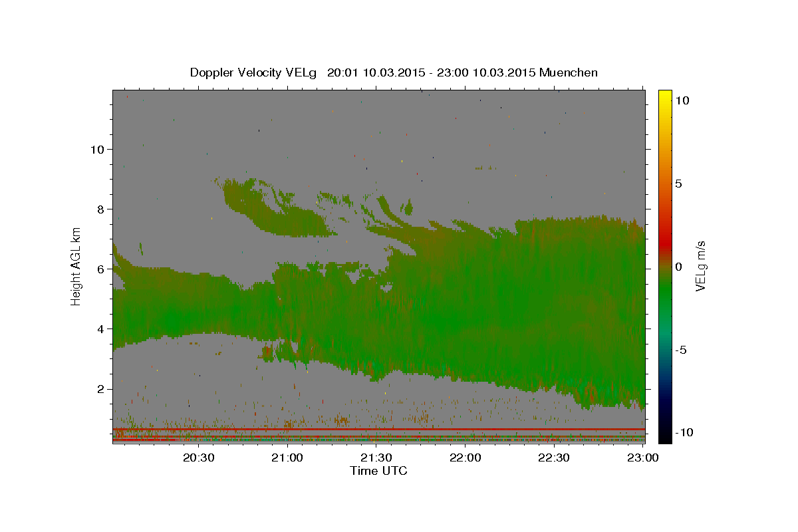Click the plot title 'Doppler Velocity VELg'

click(254, 72)
